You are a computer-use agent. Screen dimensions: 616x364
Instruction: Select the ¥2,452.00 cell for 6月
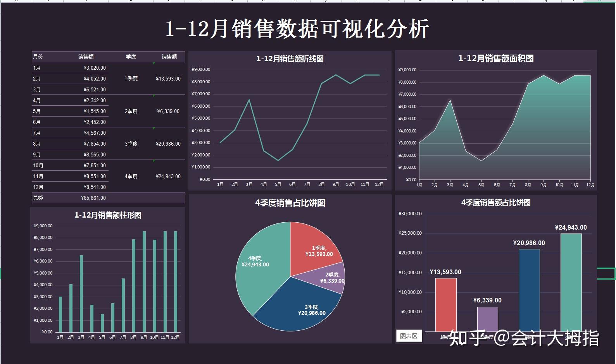(x=95, y=122)
